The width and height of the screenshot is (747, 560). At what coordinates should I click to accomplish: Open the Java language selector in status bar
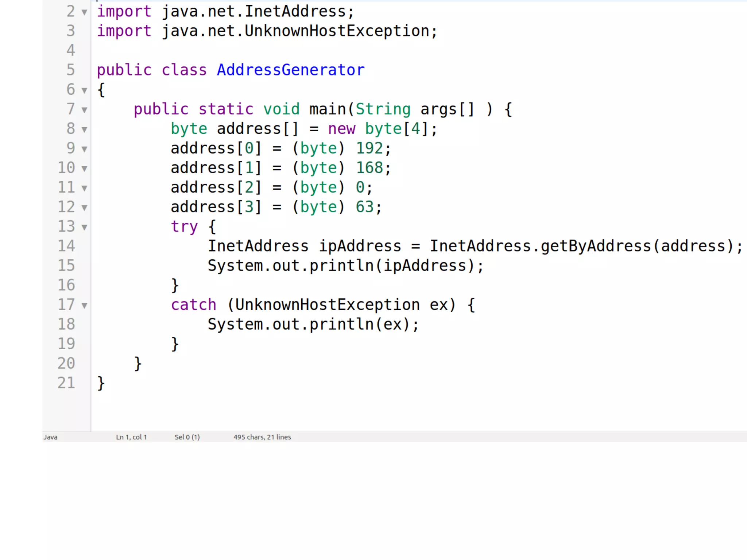pyautogui.click(x=50, y=437)
